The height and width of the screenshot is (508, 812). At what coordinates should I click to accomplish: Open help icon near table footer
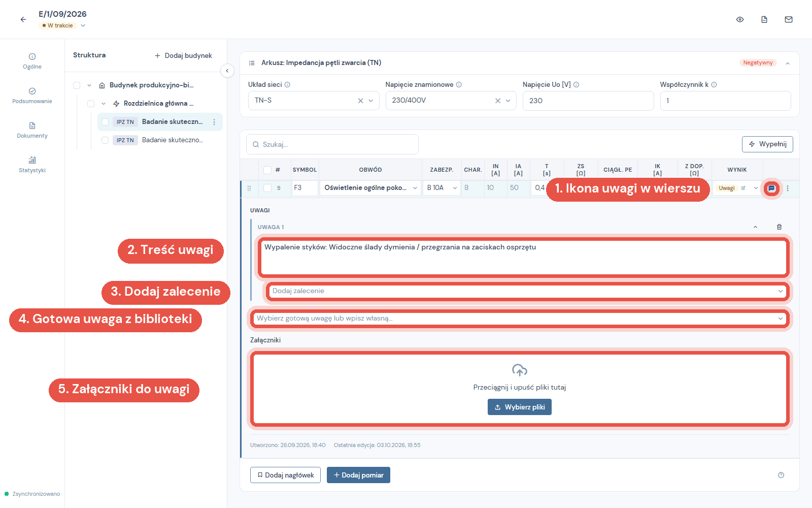[x=781, y=475]
